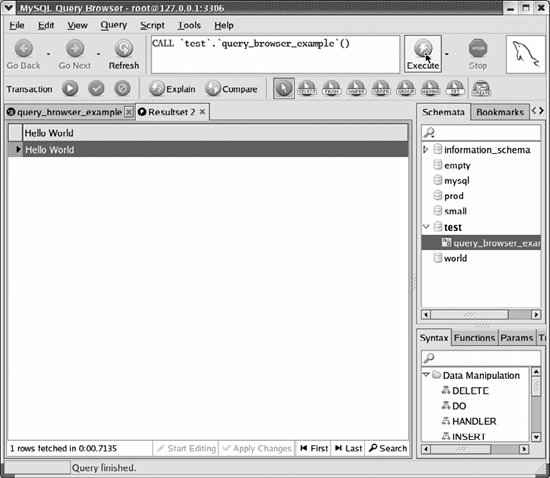Open the Go Back history dropdown
The width and height of the screenshot is (550, 478).
click(48, 54)
